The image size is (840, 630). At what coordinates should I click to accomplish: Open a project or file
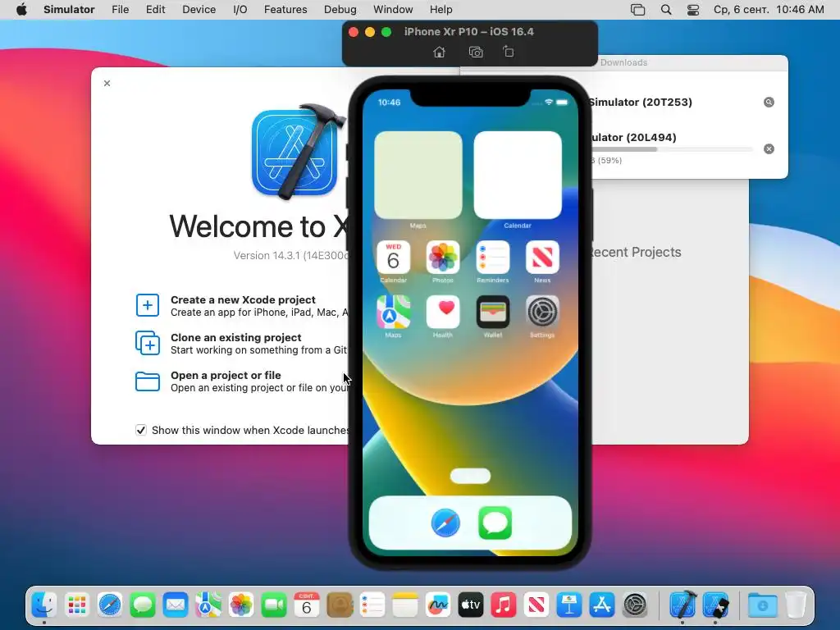(x=242, y=381)
